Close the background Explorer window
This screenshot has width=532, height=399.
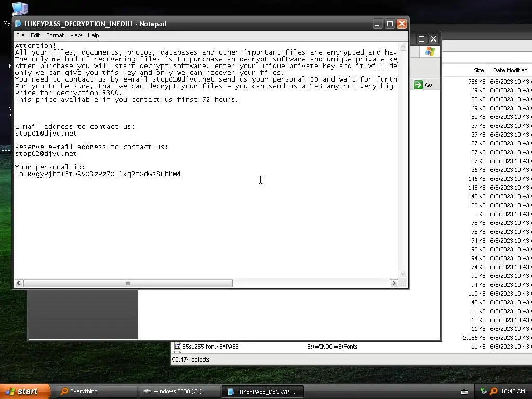pos(434,39)
